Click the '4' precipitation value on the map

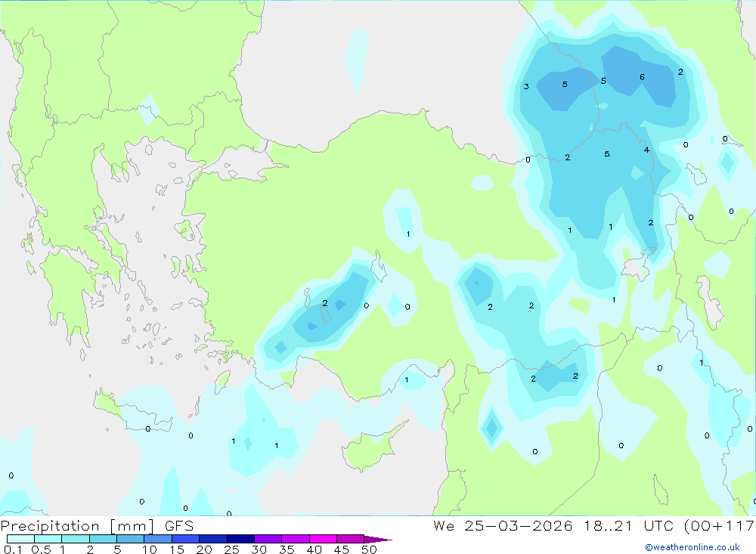coord(646,150)
